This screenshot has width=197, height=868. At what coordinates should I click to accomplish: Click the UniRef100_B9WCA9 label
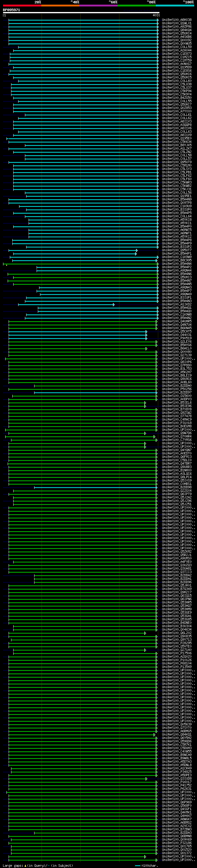pos(176,755)
